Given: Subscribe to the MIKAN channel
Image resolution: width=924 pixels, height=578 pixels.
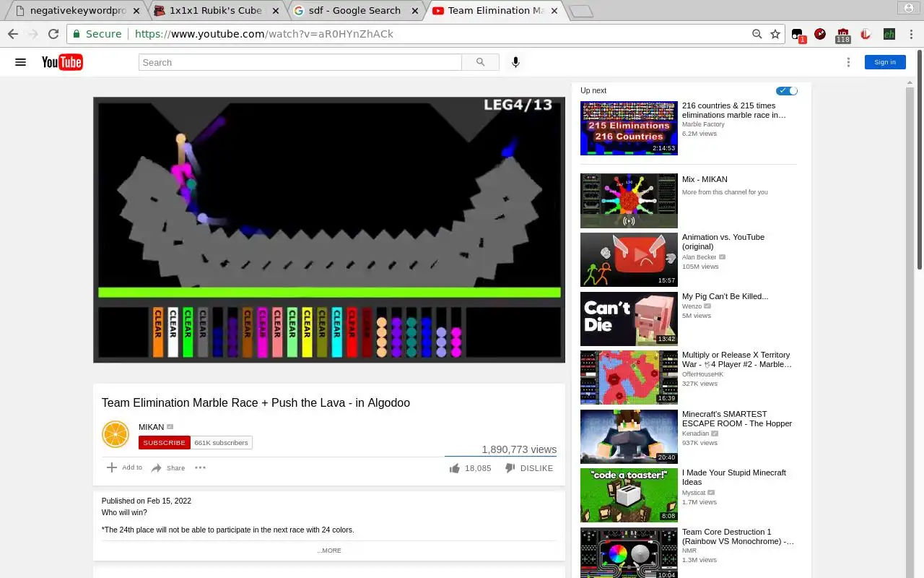Looking at the screenshot, I should pyautogui.click(x=165, y=442).
